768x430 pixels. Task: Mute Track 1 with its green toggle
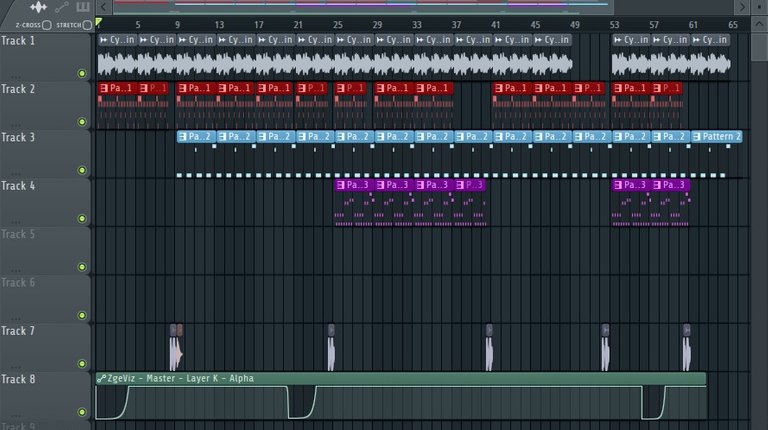[x=82, y=73]
